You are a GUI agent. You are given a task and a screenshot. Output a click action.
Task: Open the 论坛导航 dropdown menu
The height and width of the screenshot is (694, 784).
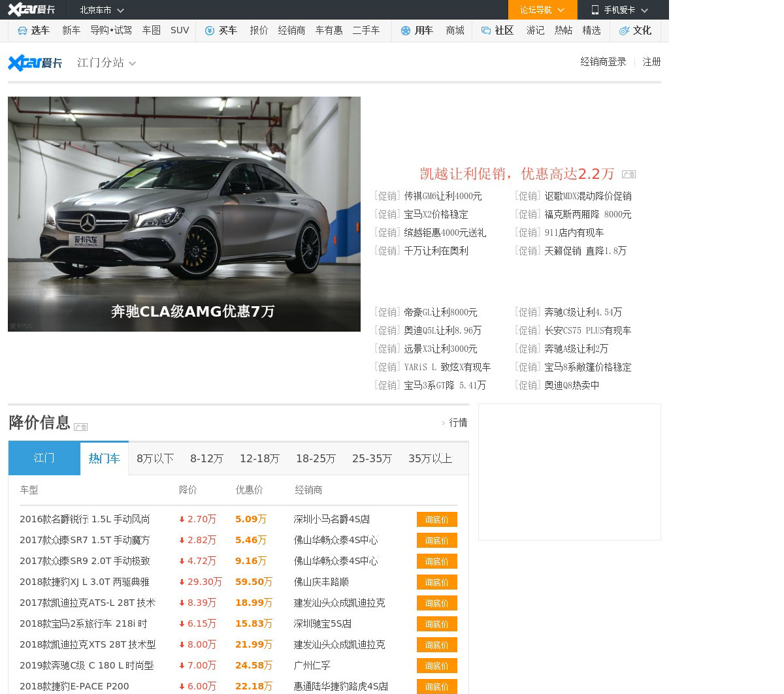pos(542,10)
